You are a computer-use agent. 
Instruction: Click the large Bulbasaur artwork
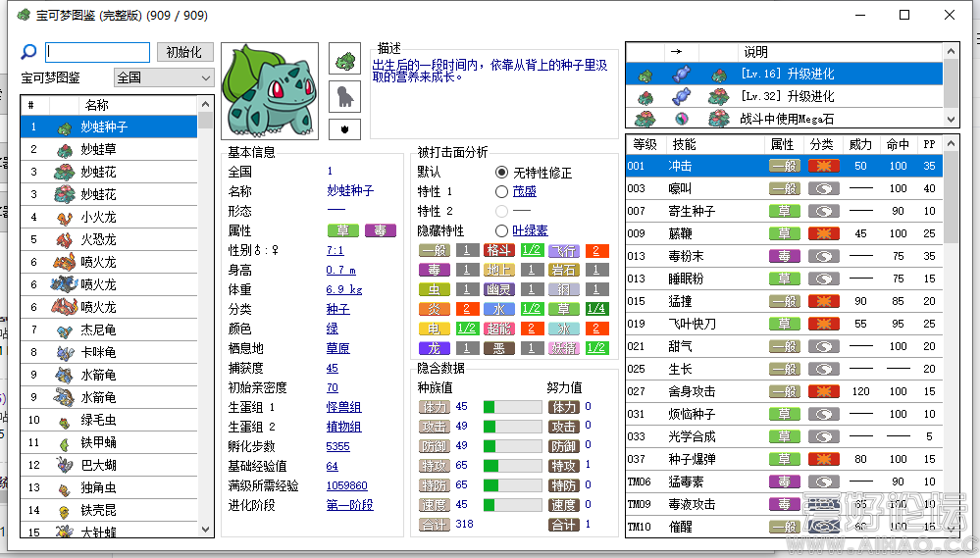(270, 91)
